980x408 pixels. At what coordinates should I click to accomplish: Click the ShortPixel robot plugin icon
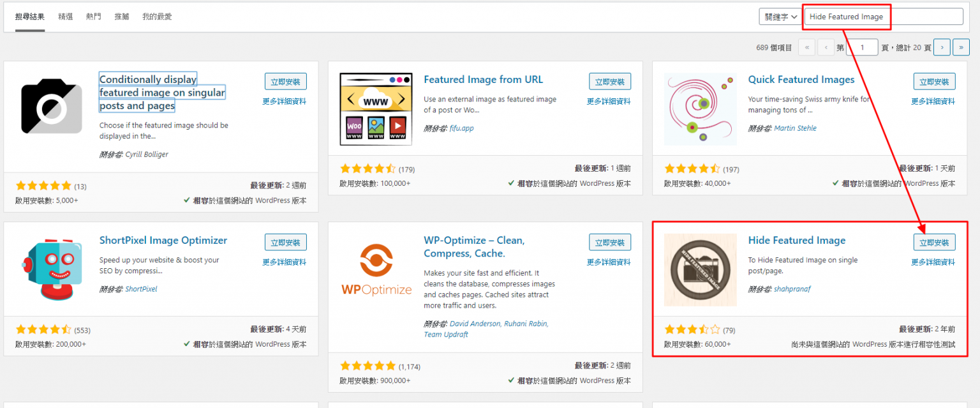tap(52, 269)
